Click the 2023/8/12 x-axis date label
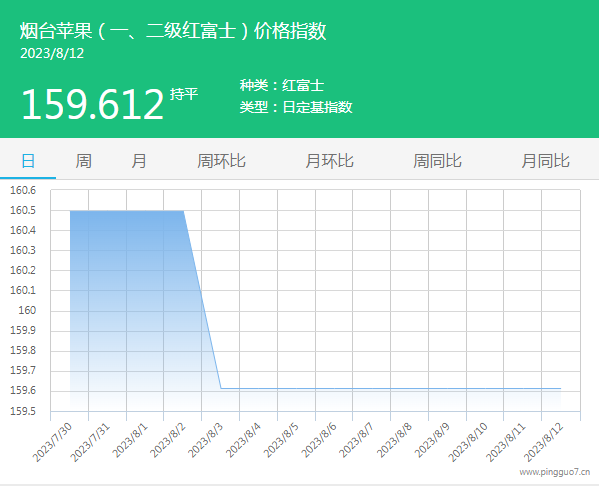Screen dimensions: 599x486 point(544,442)
